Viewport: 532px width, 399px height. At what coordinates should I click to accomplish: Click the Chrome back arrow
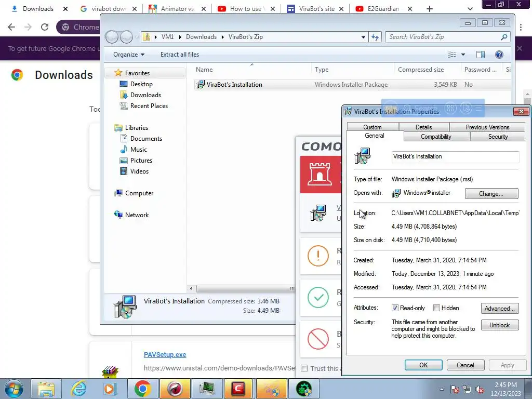click(x=11, y=27)
